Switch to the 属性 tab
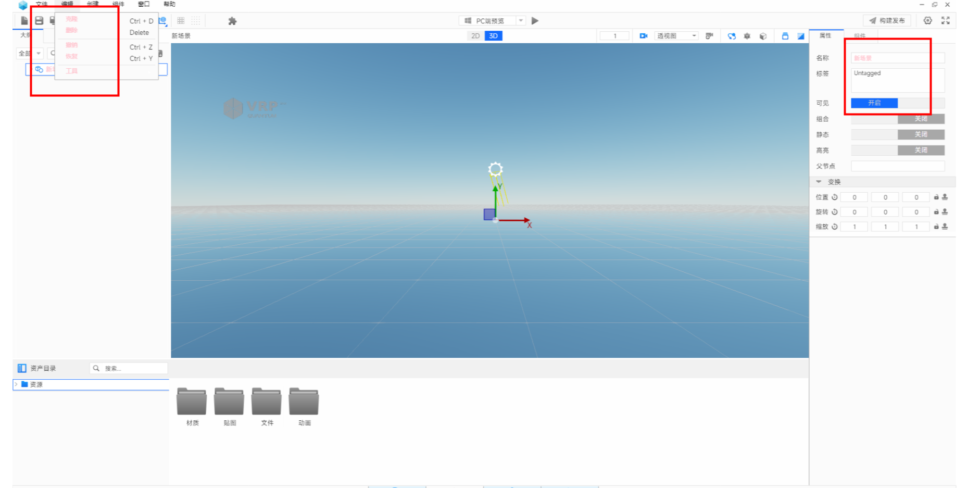 tap(825, 35)
